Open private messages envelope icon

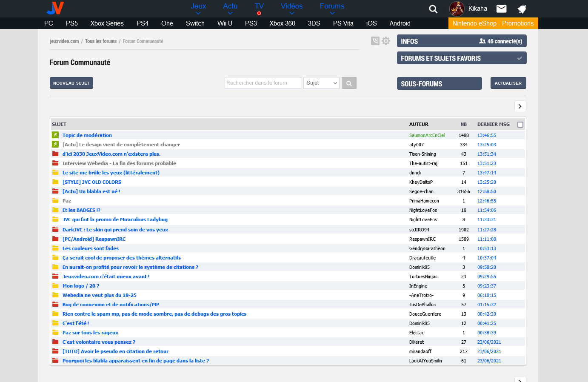pyautogui.click(x=502, y=9)
